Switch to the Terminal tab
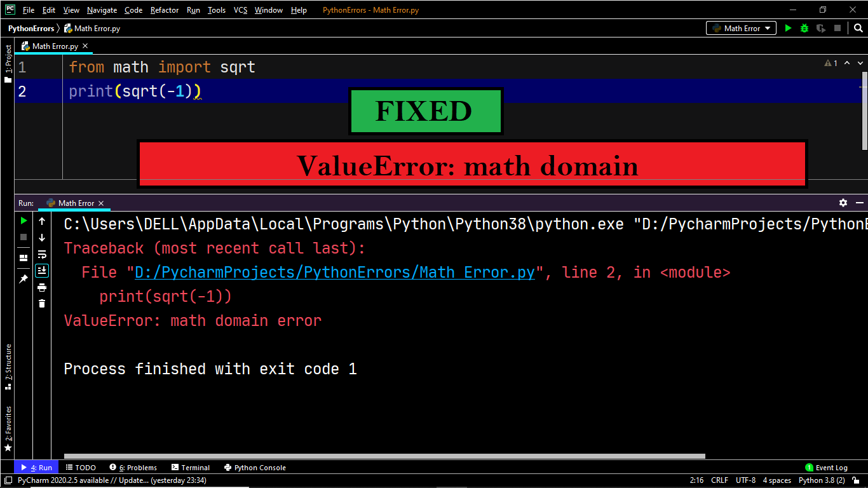The width and height of the screenshot is (868, 488). point(191,467)
